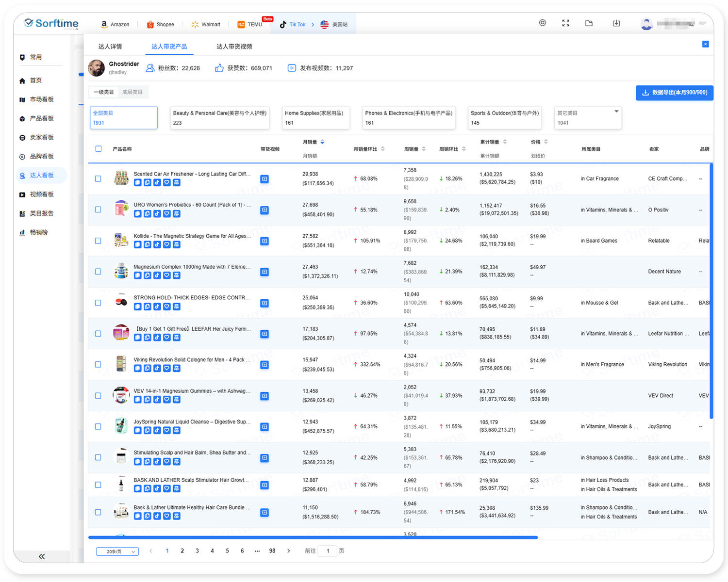Screen dimensions: 728x582
Task: Sort by 月销量 using dropdown arrow
Action: pos(322,142)
